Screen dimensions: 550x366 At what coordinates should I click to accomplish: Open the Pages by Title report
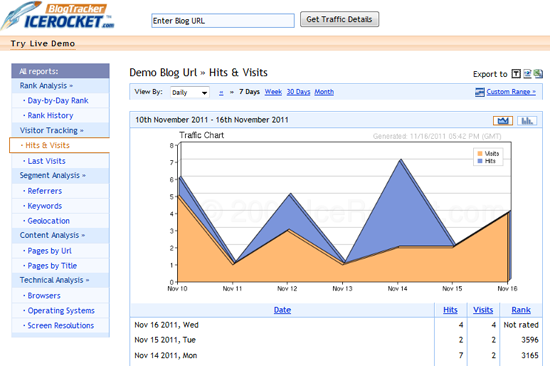pos(52,266)
